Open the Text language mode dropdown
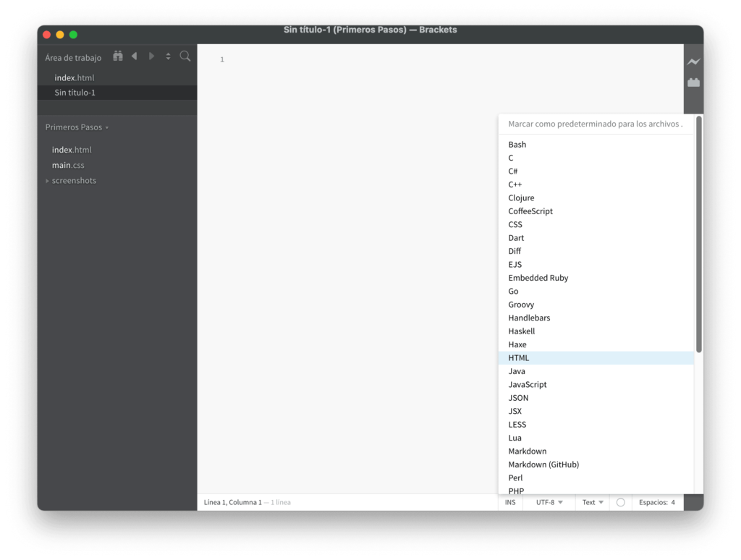The height and width of the screenshot is (560, 741). [593, 502]
